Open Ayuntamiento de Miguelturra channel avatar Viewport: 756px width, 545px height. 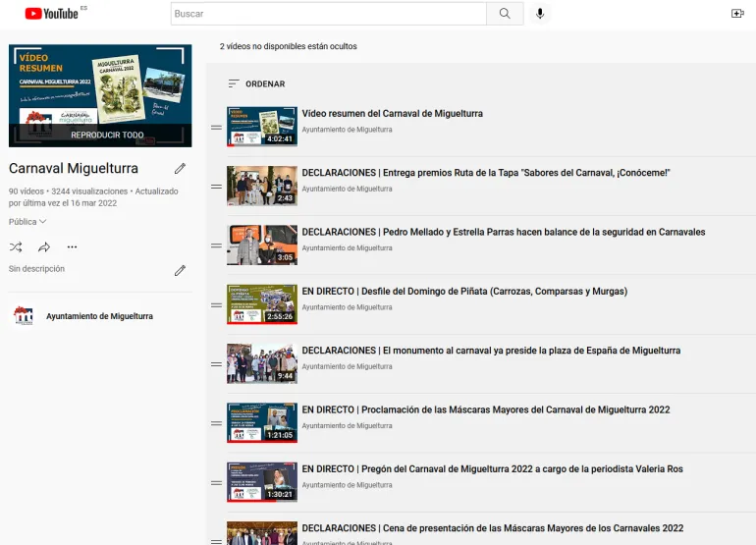(24, 316)
